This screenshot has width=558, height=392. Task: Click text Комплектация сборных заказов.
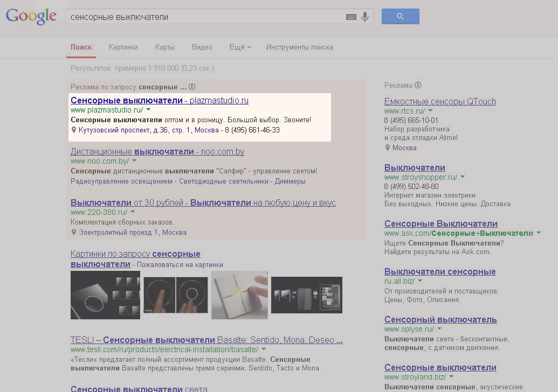[x=122, y=222]
